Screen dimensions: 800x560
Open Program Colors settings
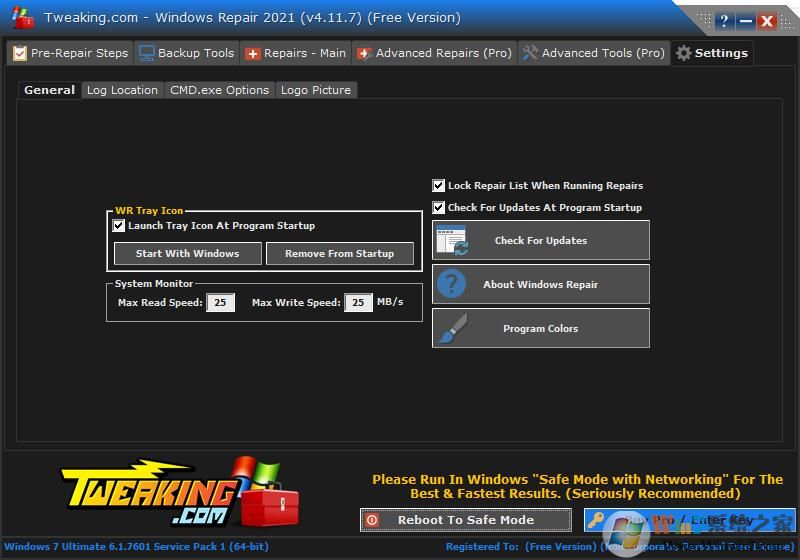pos(541,328)
